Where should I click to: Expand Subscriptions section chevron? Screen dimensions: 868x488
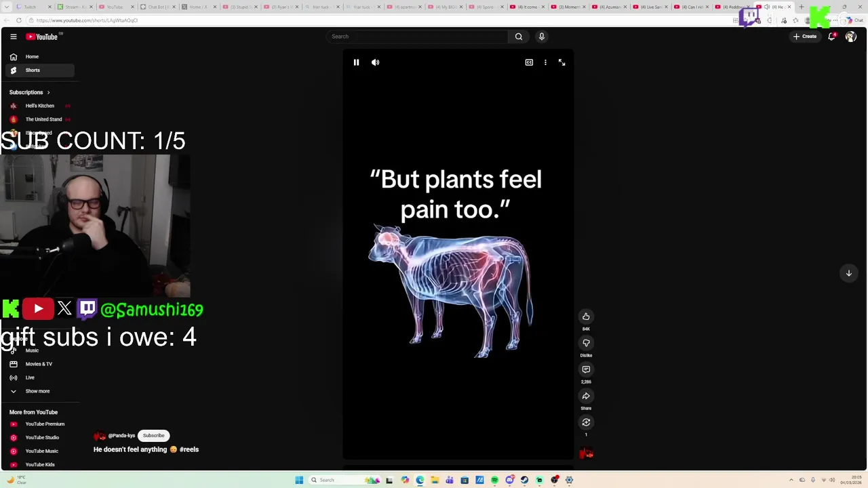48,92
